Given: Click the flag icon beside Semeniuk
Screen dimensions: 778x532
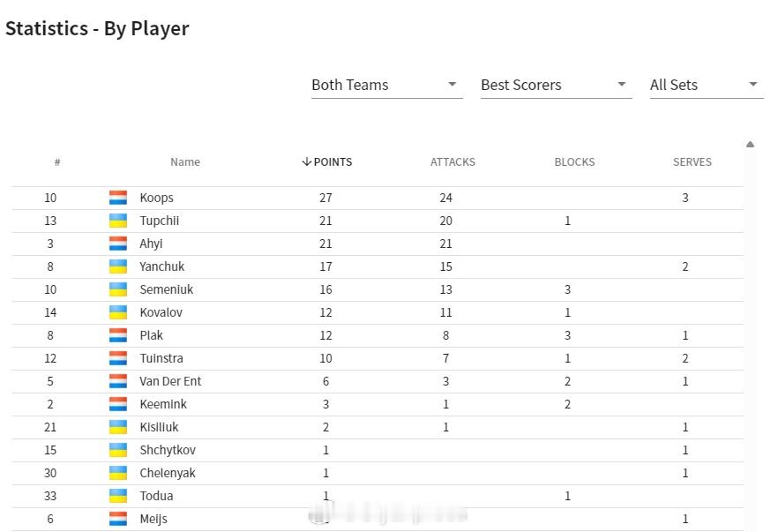Looking at the screenshot, I should [x=118, y=289].
